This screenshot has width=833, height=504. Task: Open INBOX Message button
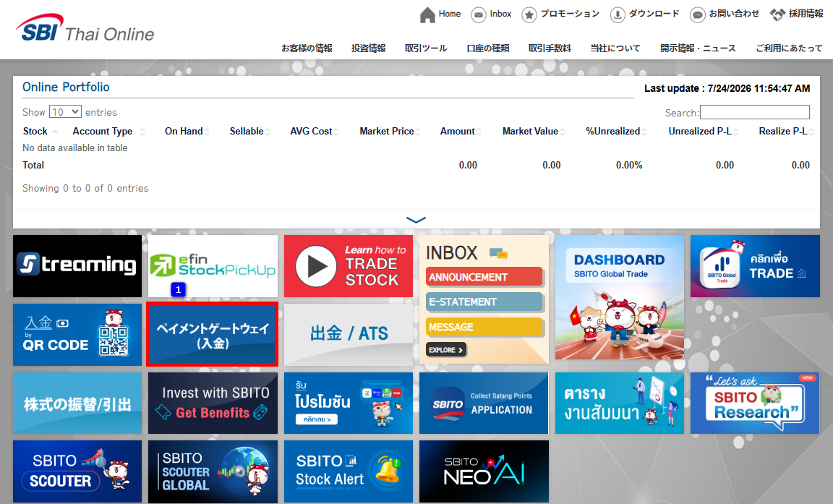[x=484, y=327]
